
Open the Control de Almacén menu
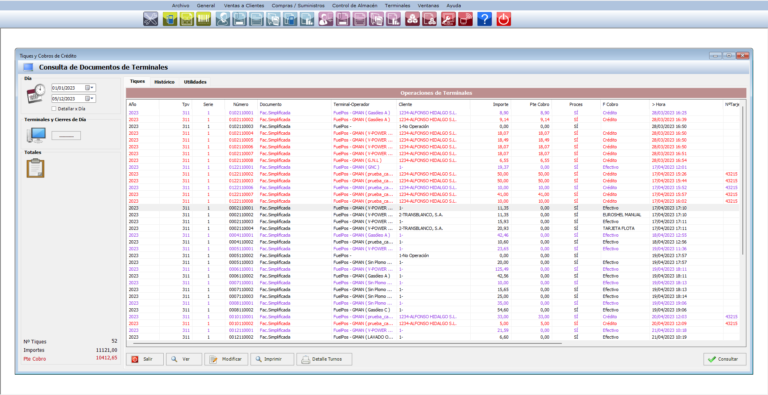click(355, 5)
